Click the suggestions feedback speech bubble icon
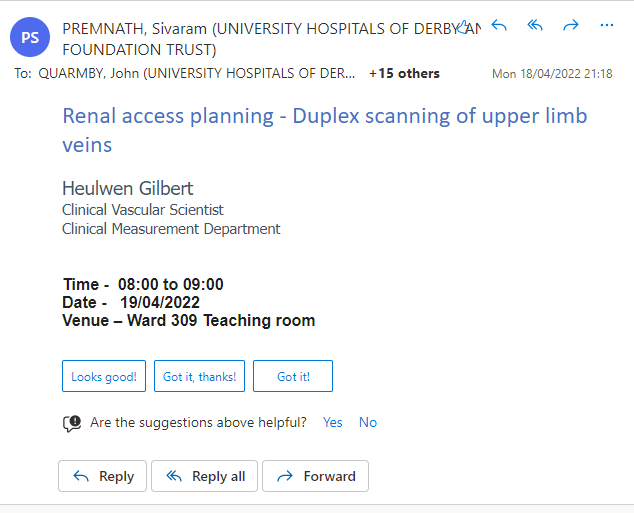This screenshot has width=634, height=513. coord(72,423)
